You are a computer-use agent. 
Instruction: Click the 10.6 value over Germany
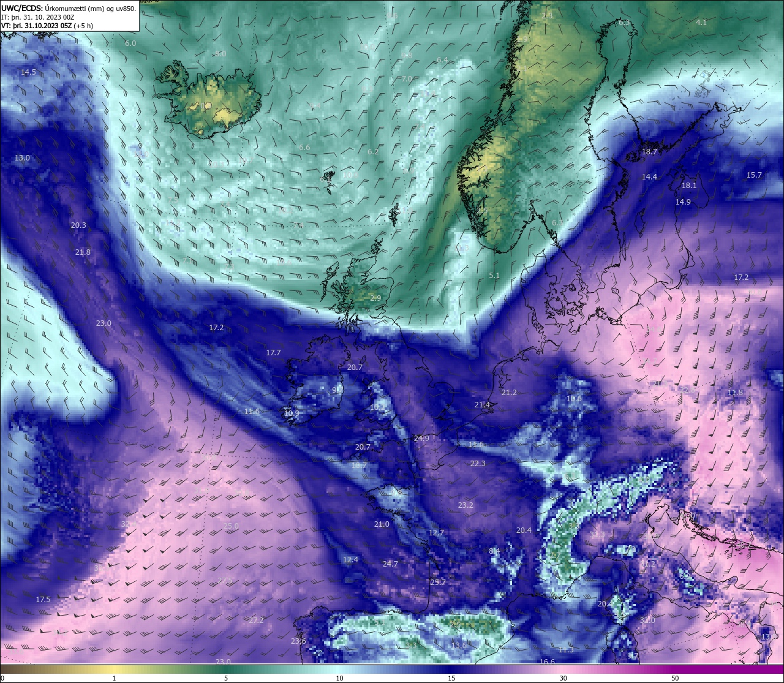574,399
